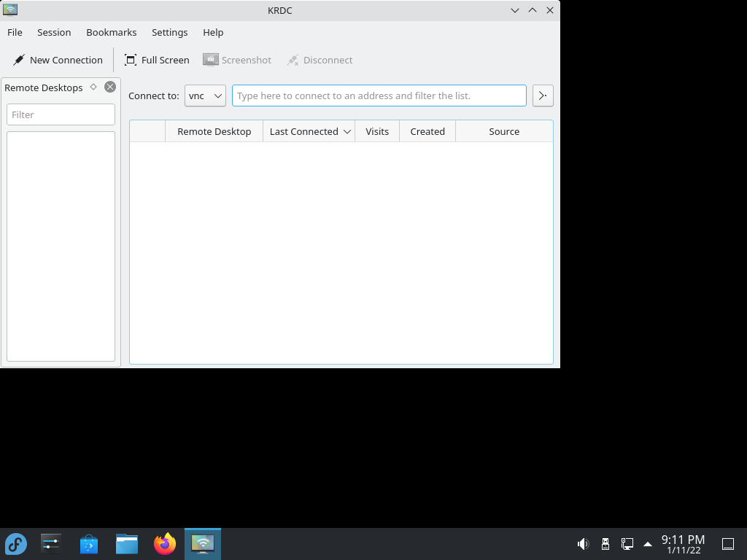The width and height of the screenshot is (747, 560).
Task: Open the removable devices tray icon
Action: pos(605,544)
